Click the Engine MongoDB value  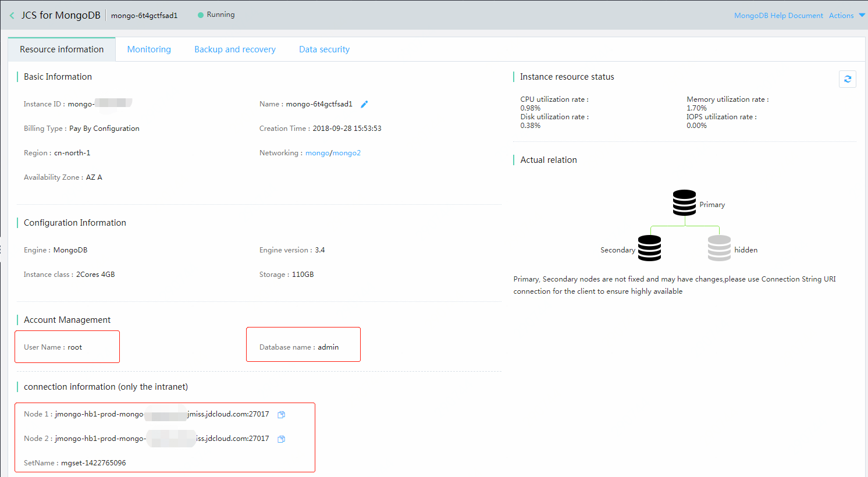70,250
